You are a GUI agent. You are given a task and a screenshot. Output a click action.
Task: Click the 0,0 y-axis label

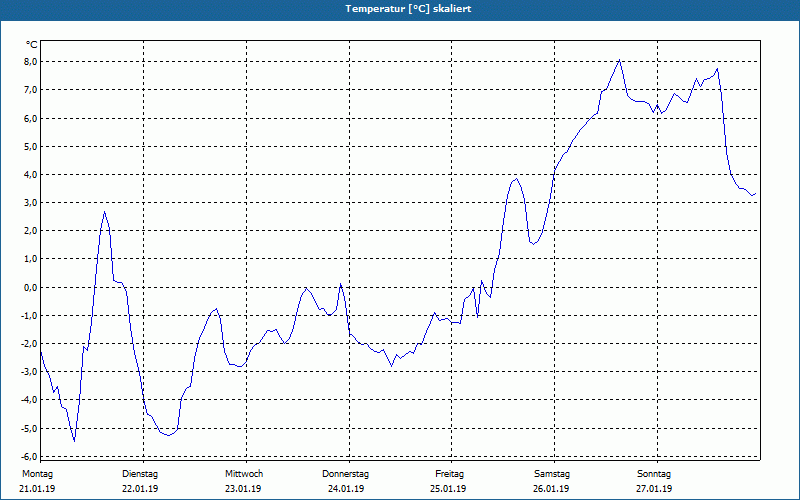pyautogui.click(x=31, y=287)
